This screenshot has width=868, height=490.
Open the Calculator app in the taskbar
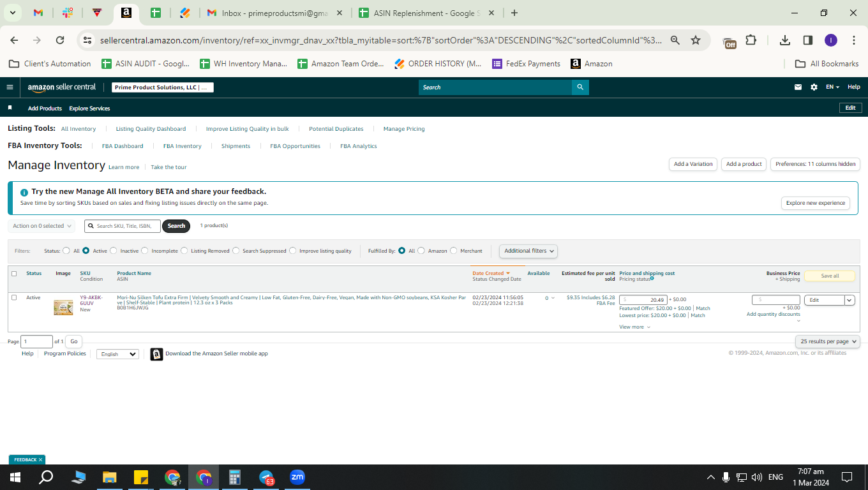point(234,477)
